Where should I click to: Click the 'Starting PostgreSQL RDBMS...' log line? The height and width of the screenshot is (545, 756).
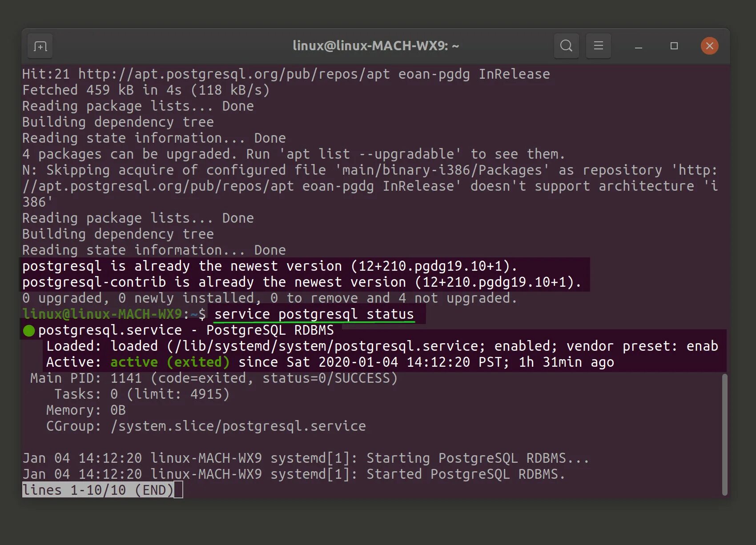306,458
